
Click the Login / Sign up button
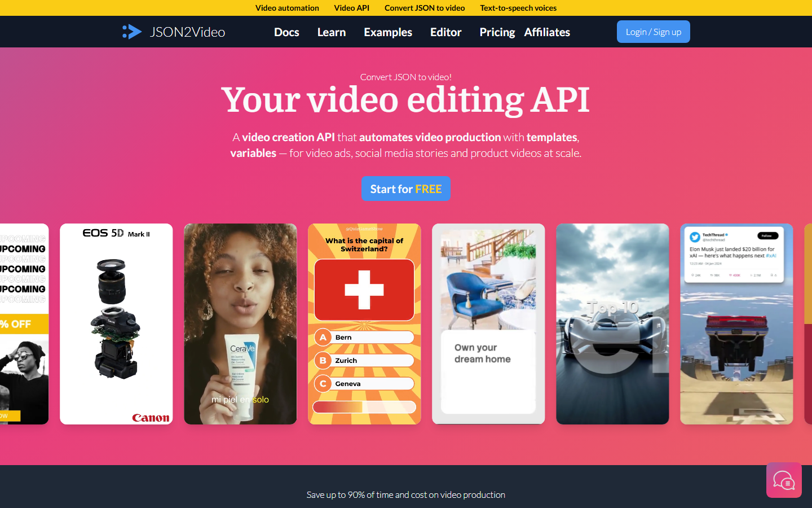coord(654,32)
